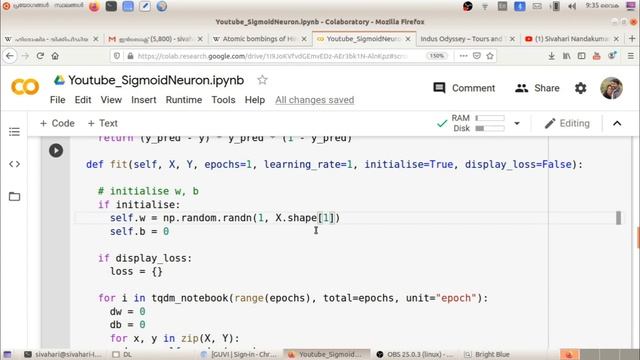Click OBS 25.0.3 taskbar entry
Screen dimensions: 640x360
[416, 354]
